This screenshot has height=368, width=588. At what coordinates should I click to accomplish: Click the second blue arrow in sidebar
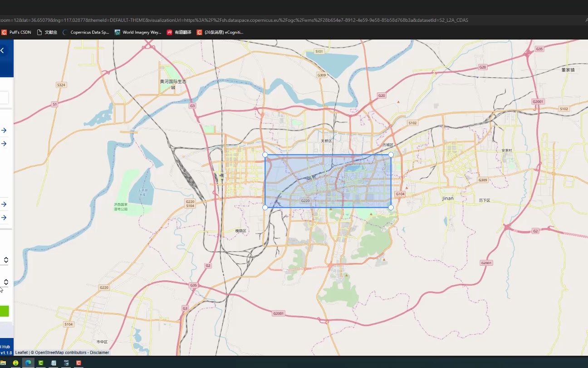coord(4,144)
